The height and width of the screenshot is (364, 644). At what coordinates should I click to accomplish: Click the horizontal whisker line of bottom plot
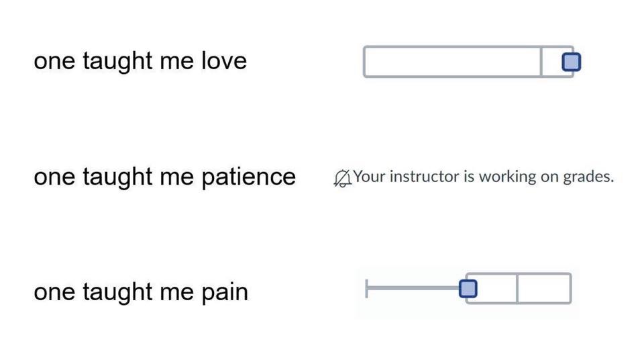pyautogui.click(x=413, y=288)
